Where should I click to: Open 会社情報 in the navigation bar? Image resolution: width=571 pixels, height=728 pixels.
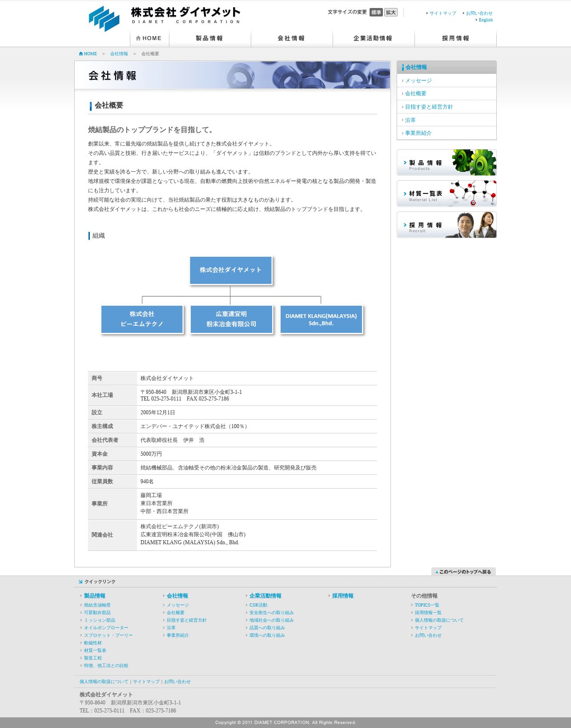tap(292, 38)
